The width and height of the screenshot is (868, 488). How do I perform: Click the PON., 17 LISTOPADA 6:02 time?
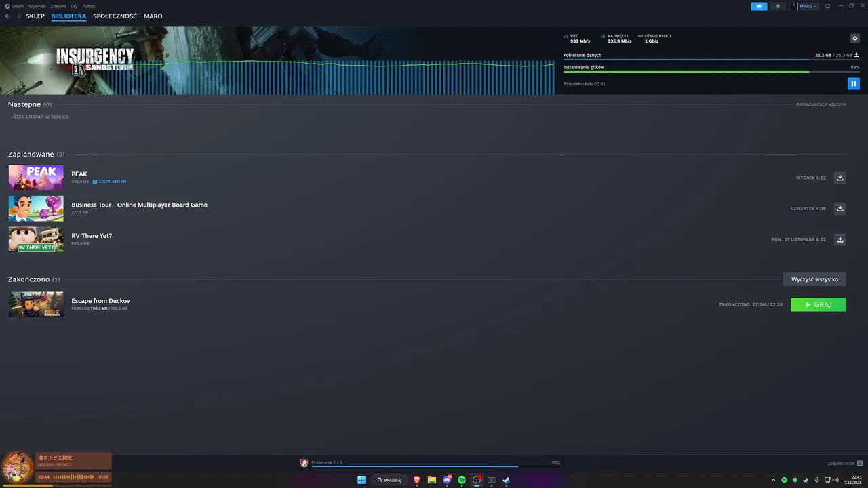tap(799, 239)
